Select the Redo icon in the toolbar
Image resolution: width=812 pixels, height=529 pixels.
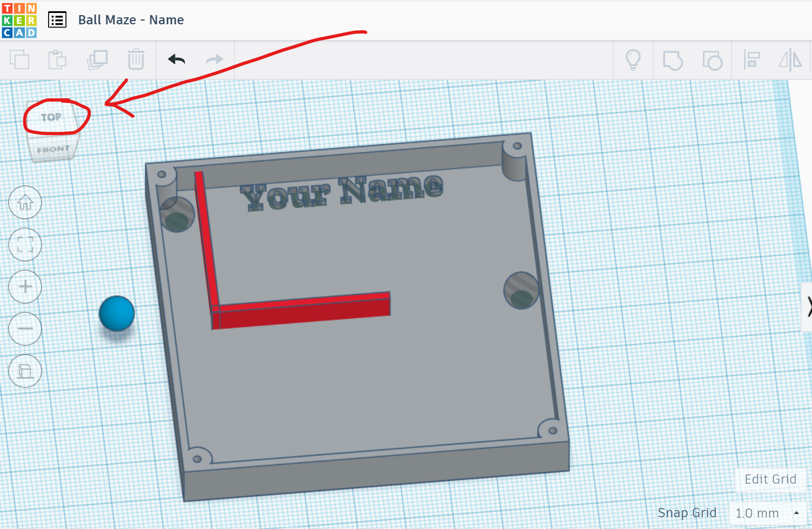tap(214, 59)
